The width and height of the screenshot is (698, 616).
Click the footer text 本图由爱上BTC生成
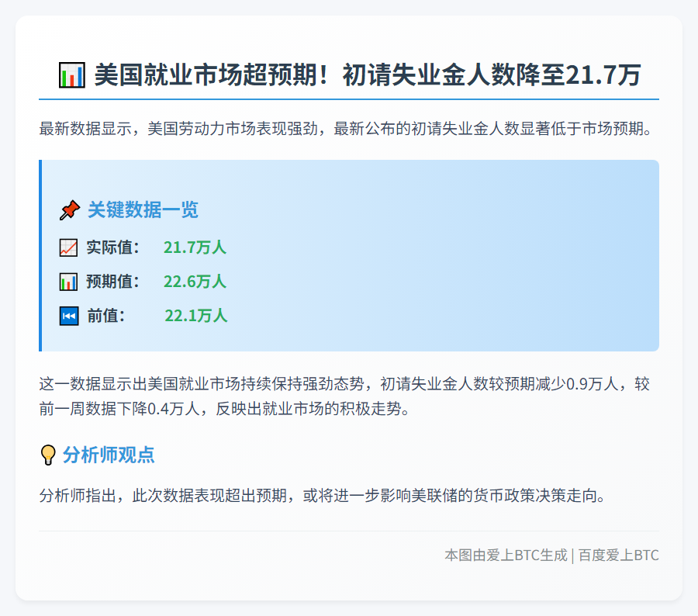(x=506, y=555)
